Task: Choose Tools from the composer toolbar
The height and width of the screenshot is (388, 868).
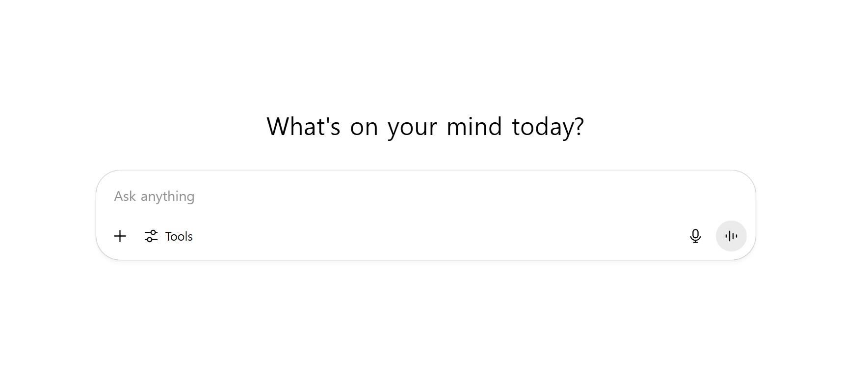Action: coord(169,236)
